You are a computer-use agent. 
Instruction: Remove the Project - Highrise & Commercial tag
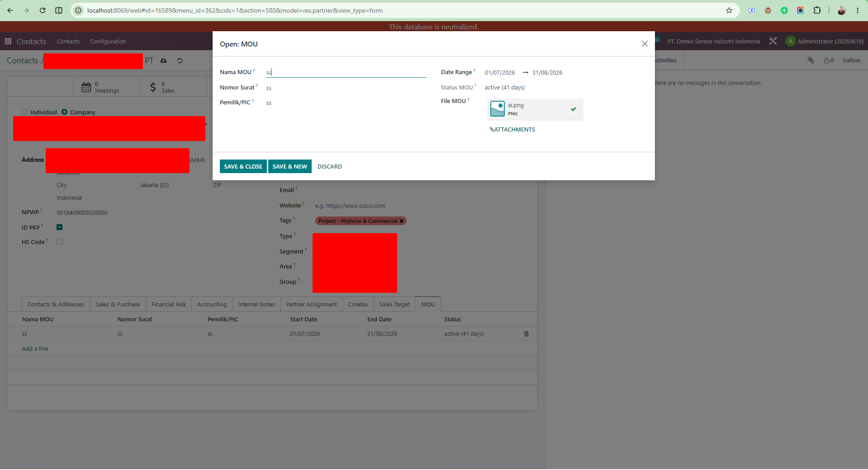point(401,221)
